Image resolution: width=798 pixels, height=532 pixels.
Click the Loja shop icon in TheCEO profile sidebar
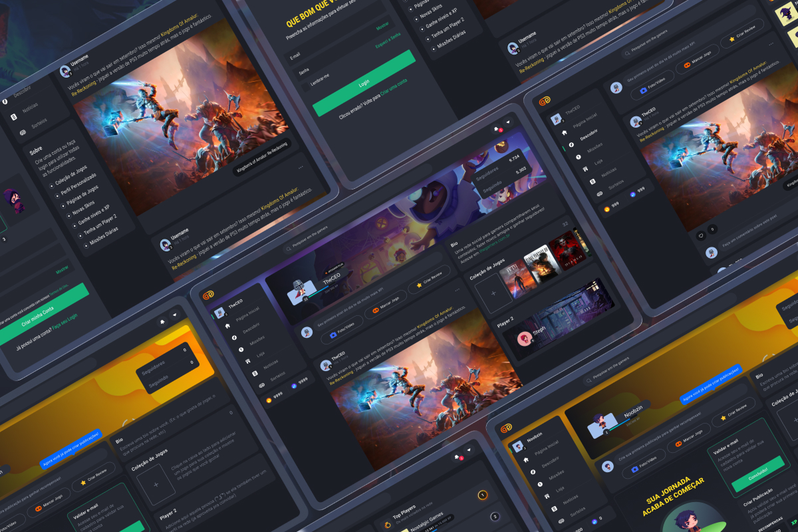coord(248,361)
